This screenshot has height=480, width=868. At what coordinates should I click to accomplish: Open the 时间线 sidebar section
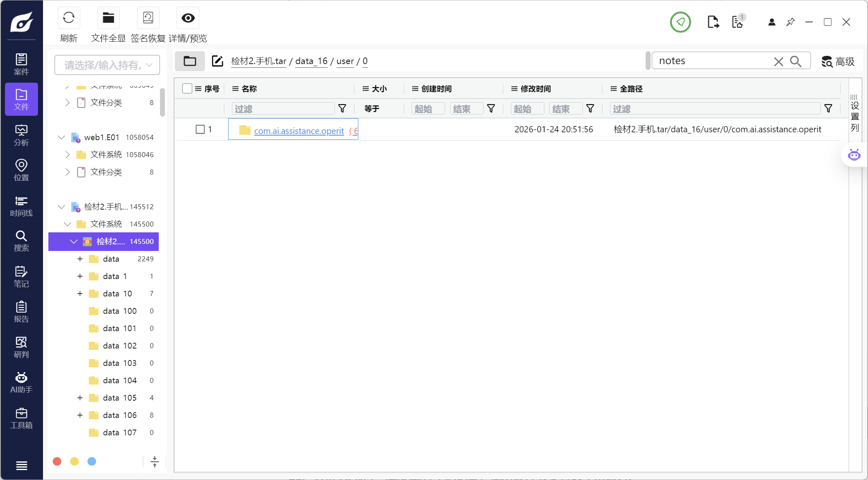point(21,206)
